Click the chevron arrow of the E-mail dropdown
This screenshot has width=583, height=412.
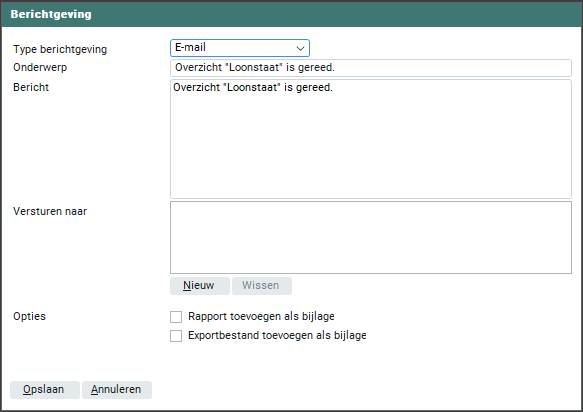point(300,48)
